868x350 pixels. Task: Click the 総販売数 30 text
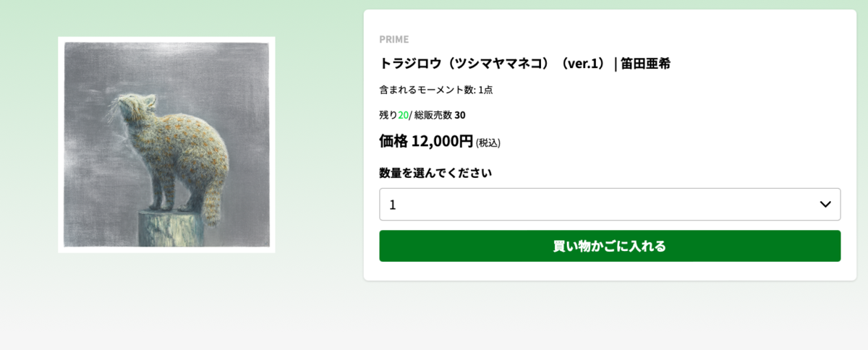point(440,114)
